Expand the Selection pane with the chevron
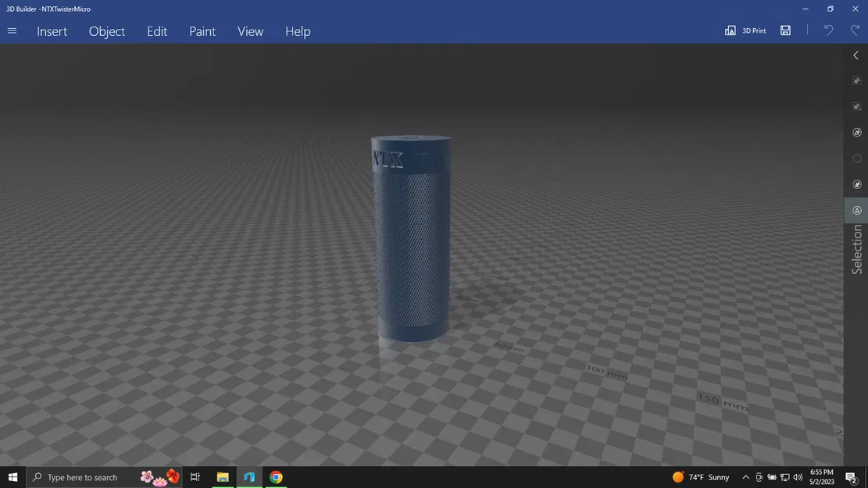 [855, 55]
